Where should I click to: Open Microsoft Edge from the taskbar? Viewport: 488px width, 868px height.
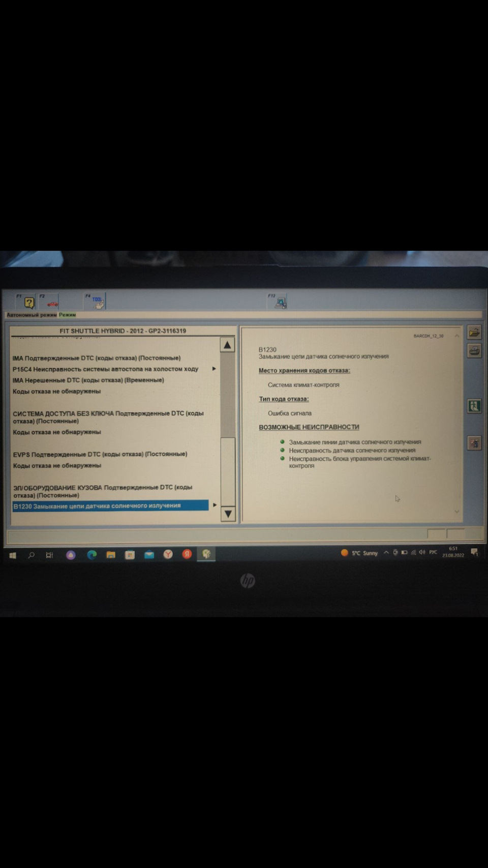[91, 555]
